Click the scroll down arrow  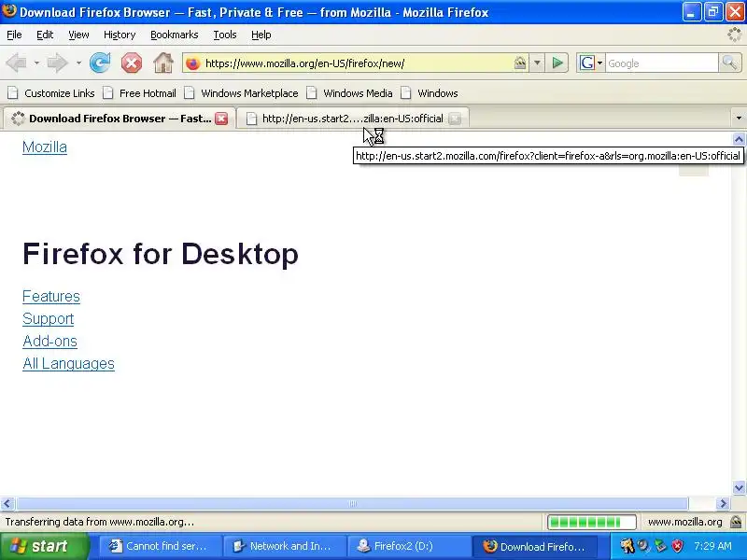739,487
